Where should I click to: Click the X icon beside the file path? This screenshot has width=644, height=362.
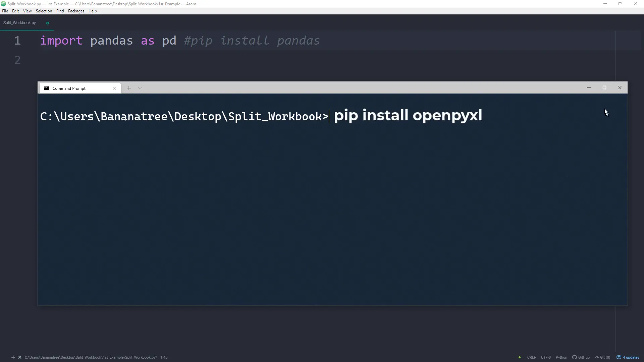[19, 357]
